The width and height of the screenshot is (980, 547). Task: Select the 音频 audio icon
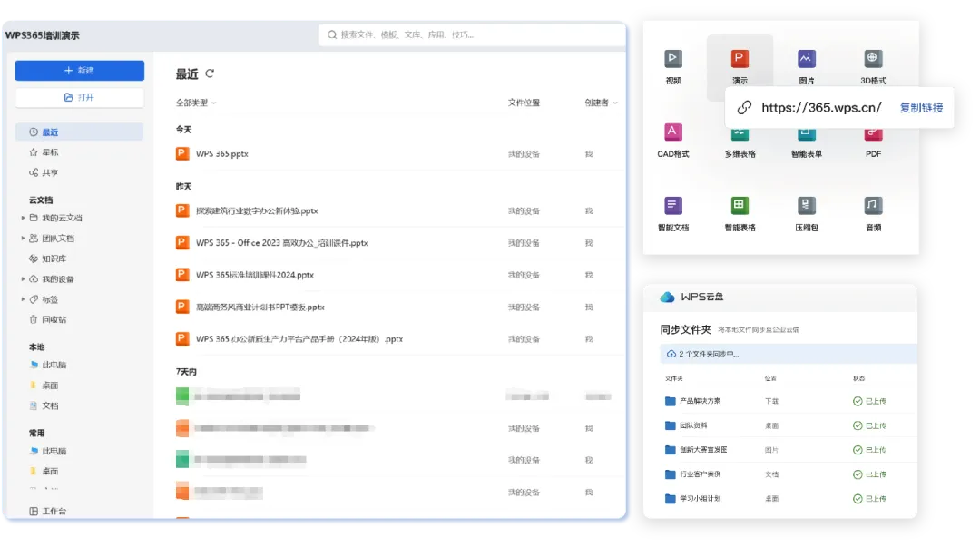coord(873,205)
